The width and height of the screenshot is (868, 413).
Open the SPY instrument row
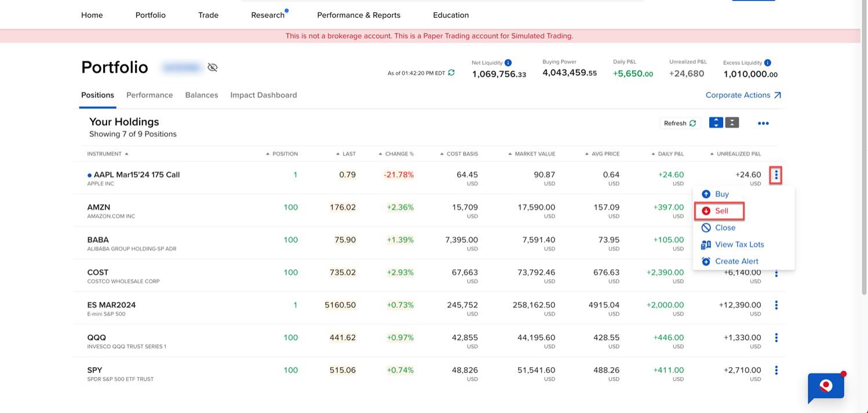click(94, 369)
